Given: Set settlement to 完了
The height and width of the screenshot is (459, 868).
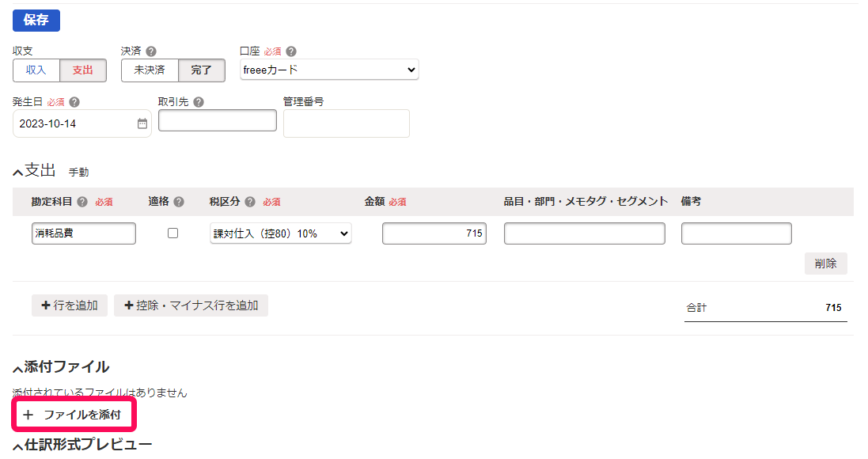Looking at the screenshot, I should click(202, 70).
